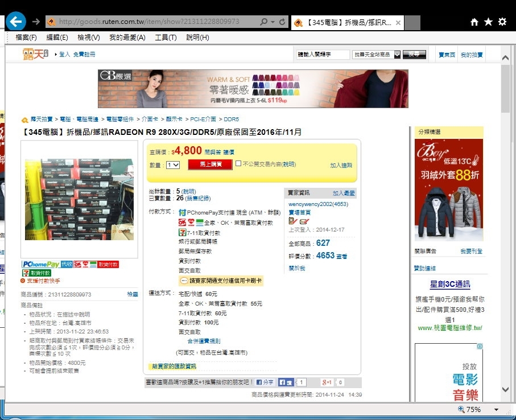Screen dimensions: 516x420
Task: Click the Facebook 分享 share icon
Action: click(265, 382)
